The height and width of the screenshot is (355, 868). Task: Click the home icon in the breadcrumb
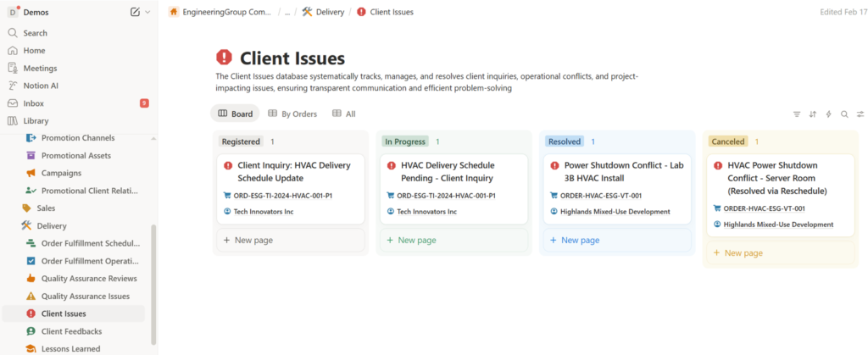[174, 12]
